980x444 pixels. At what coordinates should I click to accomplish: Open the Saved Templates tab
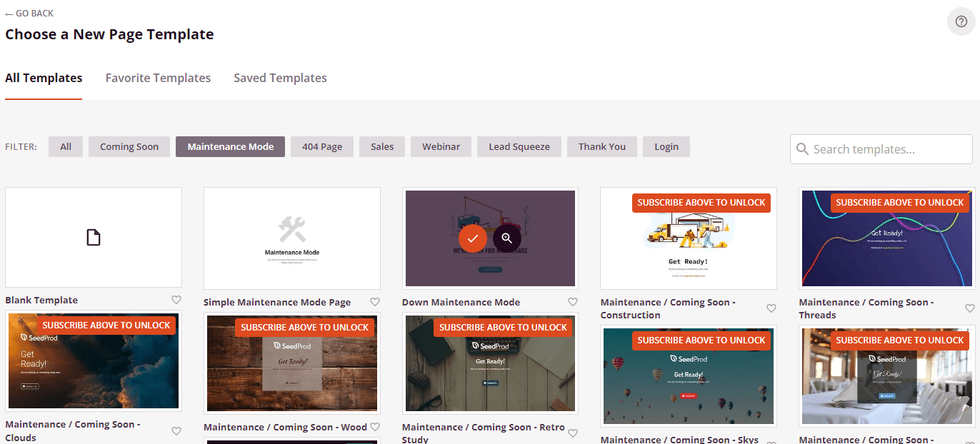point(280,78)
